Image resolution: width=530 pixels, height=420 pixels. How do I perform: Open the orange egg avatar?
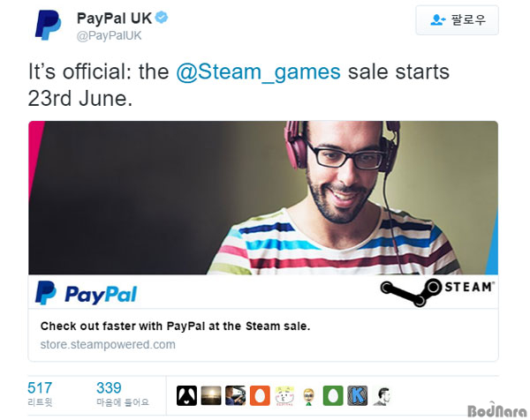pyautogui.click(x=260, y=395)
